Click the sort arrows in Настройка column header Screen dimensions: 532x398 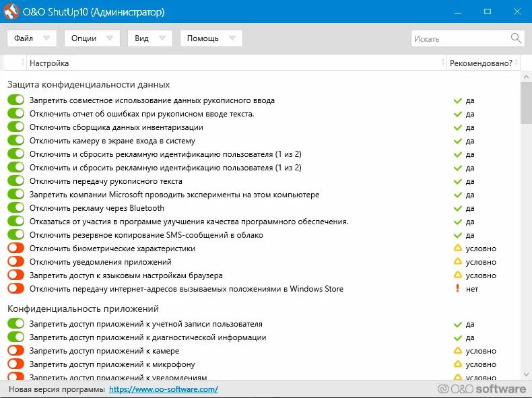coord(442,63)
